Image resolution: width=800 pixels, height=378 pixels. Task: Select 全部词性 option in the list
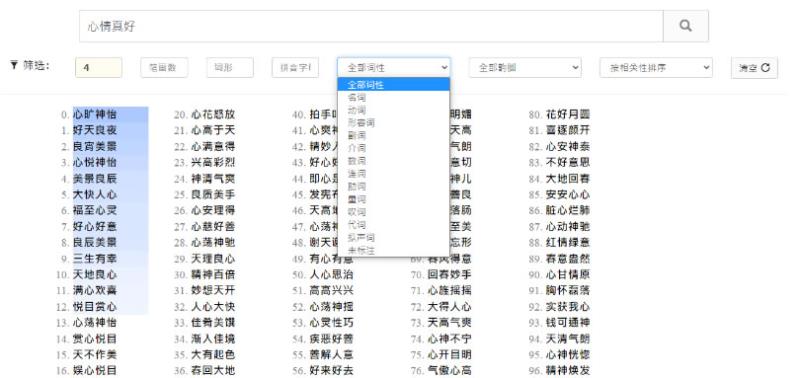pos(393,85)
